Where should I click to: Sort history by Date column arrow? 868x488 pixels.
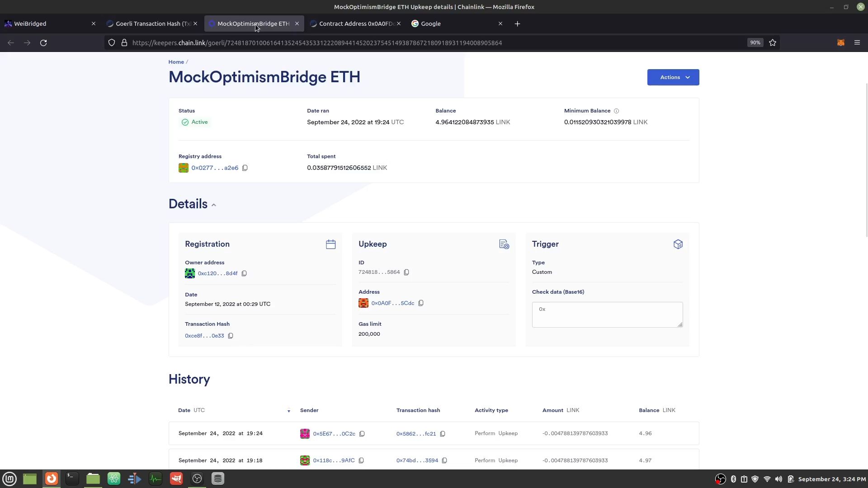[289, 411]
